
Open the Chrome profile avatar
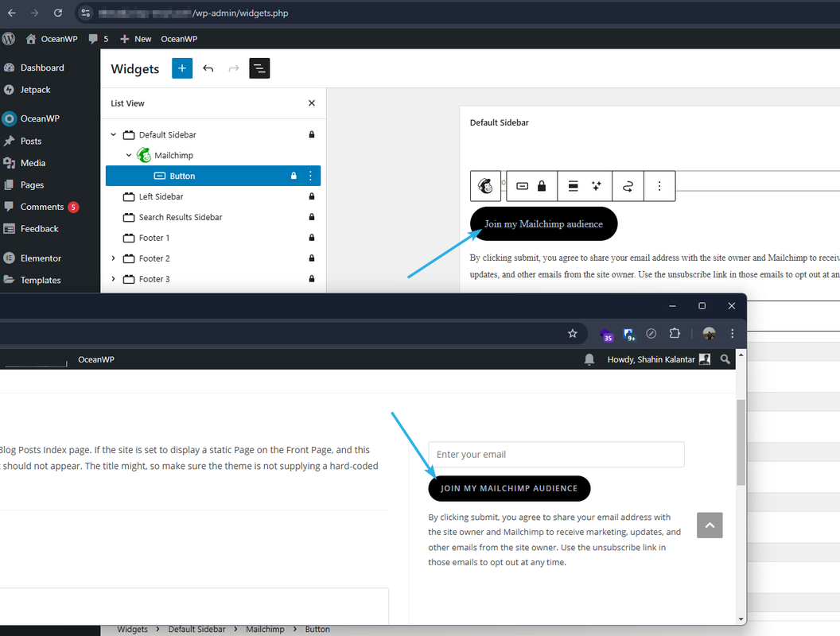[709, 334]
